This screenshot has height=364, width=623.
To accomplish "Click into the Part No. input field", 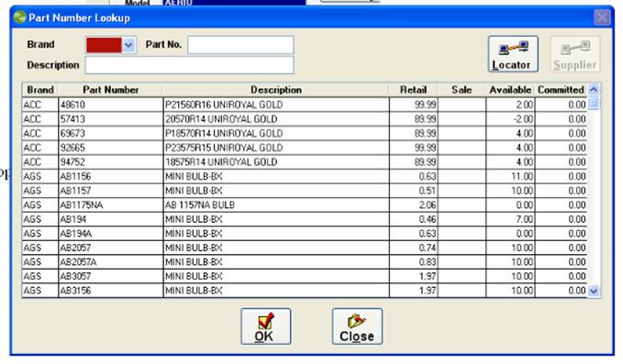I will (x=240, y=45).
